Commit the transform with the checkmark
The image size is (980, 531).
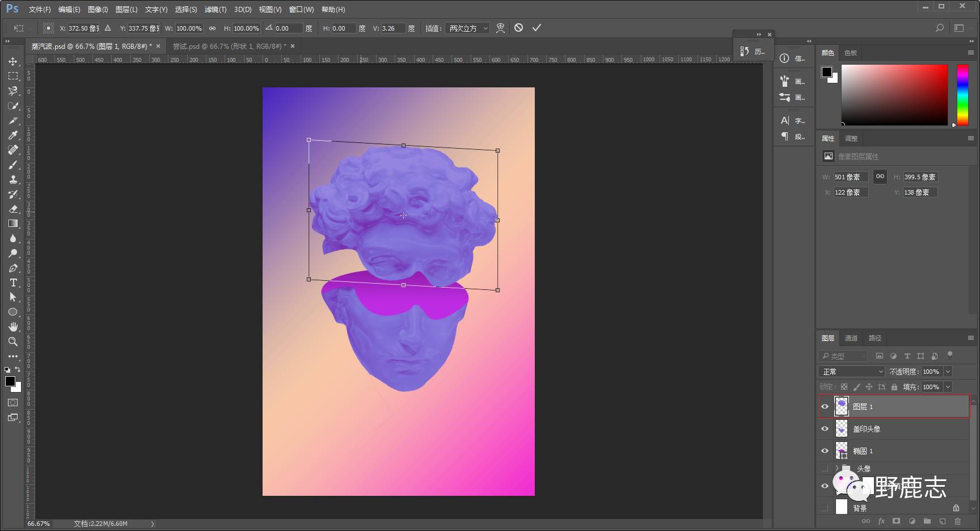[537, 28]
